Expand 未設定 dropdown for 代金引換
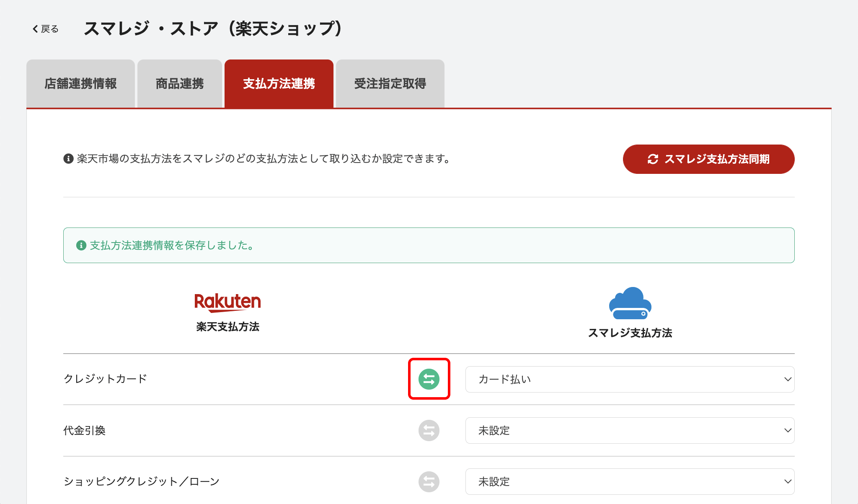 [x=630, y=430]
